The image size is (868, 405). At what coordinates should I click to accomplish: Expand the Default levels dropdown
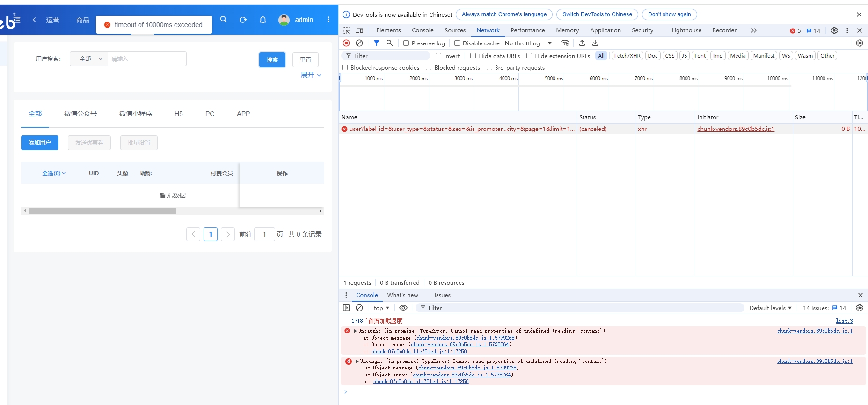click(770, 308)
